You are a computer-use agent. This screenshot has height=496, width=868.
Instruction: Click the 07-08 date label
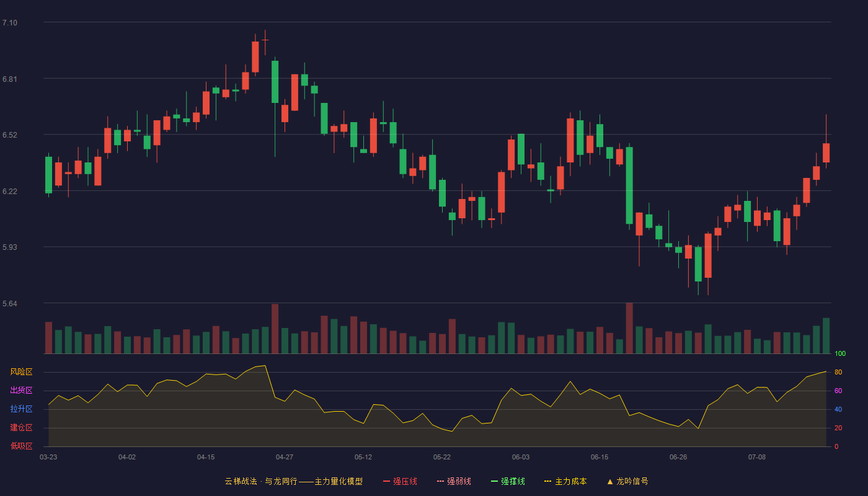[757, 457]
